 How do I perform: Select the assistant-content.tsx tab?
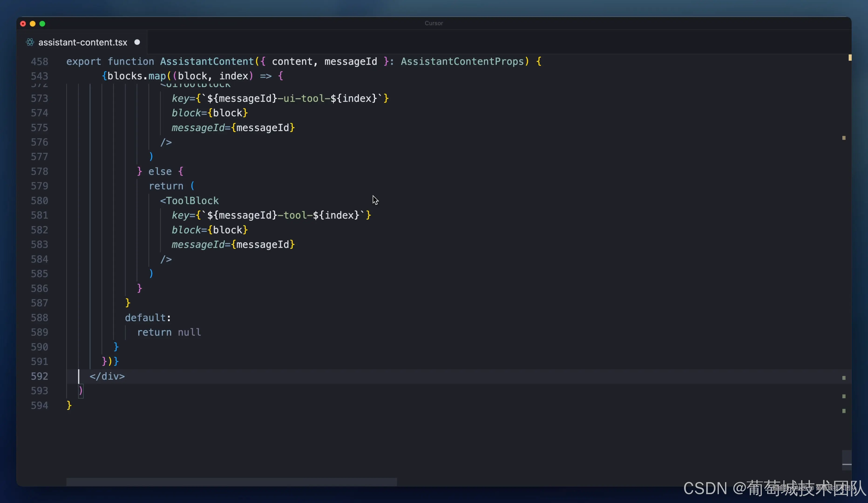point(83,42)
